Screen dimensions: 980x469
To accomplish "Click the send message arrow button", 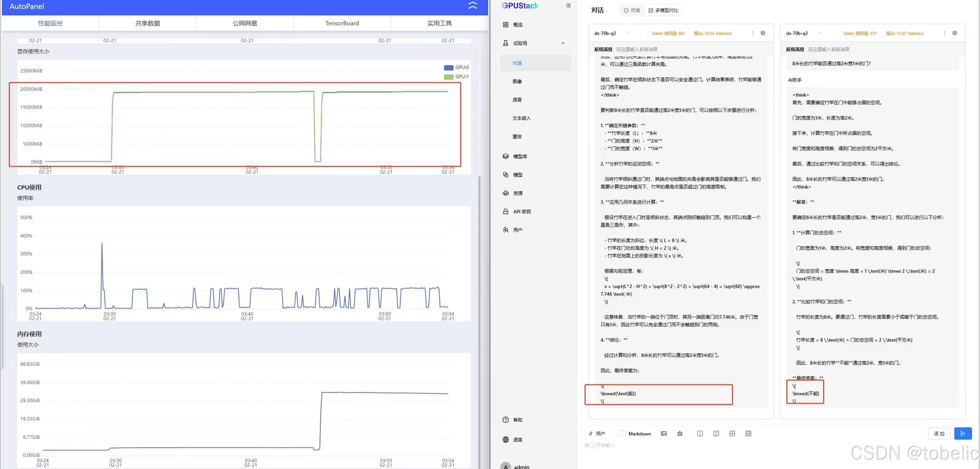I will (962, 433).
